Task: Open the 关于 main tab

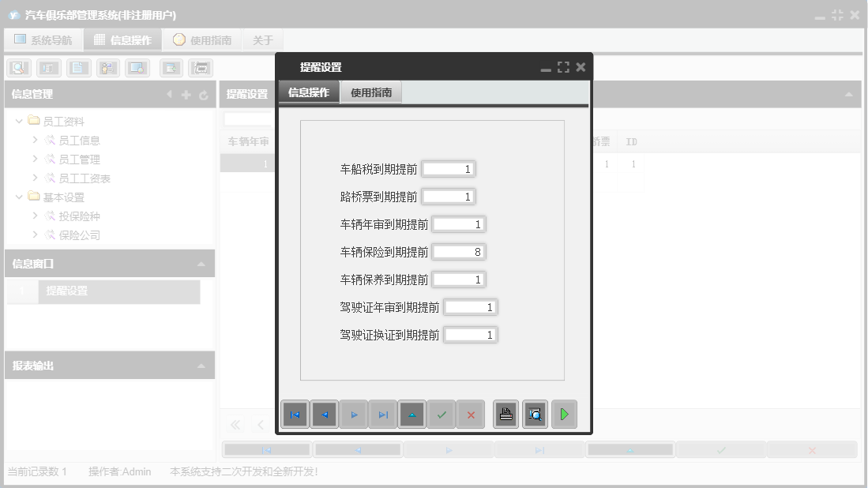Action: click(262, 39)
